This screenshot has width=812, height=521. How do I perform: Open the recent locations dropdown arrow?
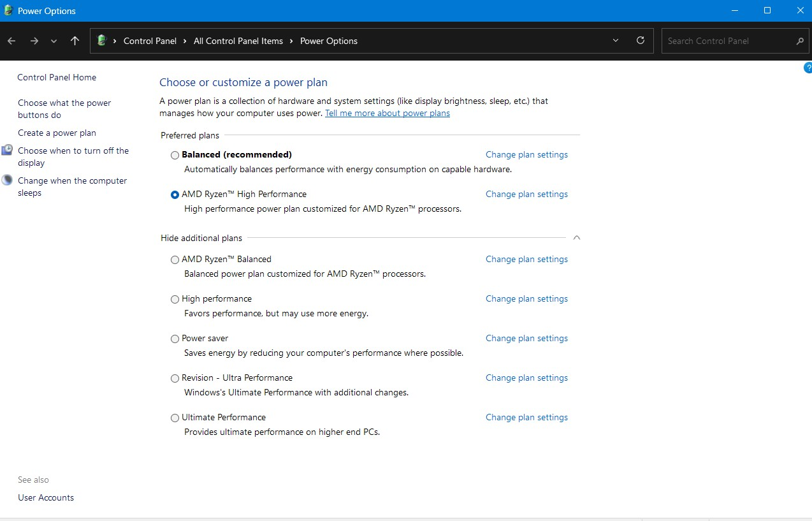[x=54, y=41]
